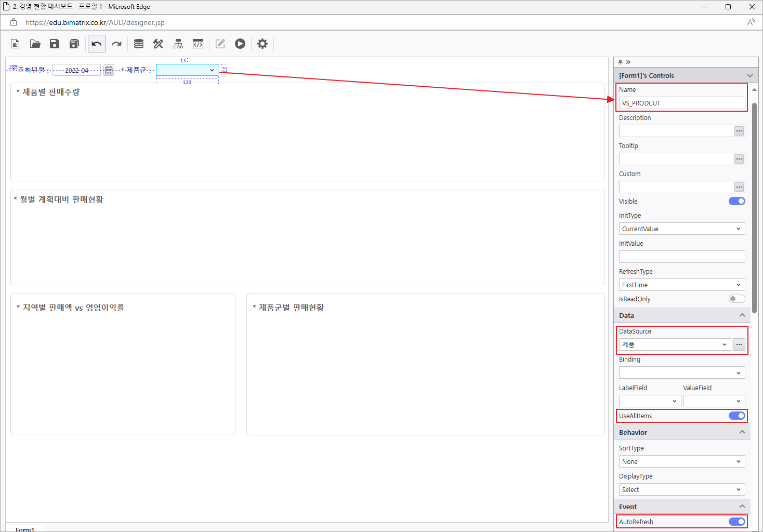This screenshot has width=763, height=532.
Task: Open the InitType dropdown showing CurrentValue
Action: point(681,229)
